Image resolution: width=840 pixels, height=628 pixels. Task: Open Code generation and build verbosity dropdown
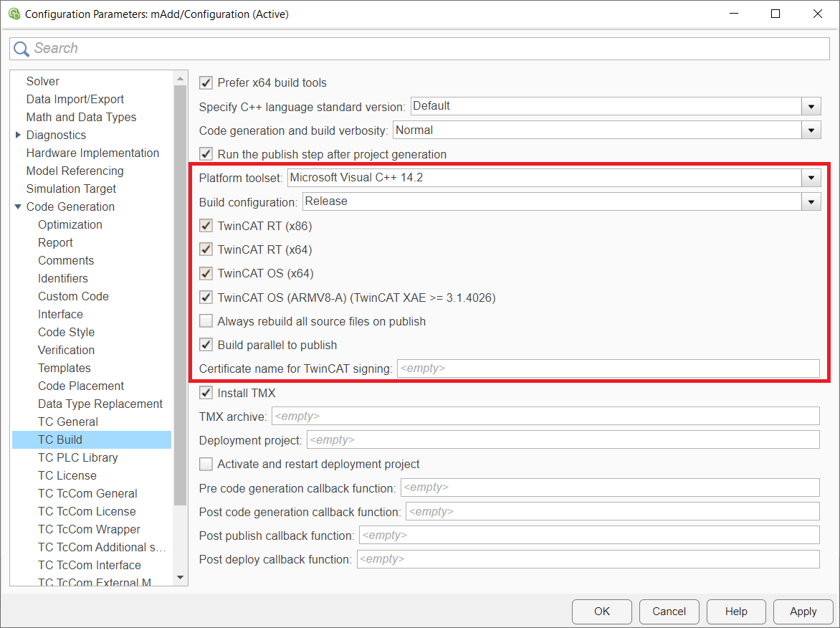pyautogui.click(x=811, y=130)
